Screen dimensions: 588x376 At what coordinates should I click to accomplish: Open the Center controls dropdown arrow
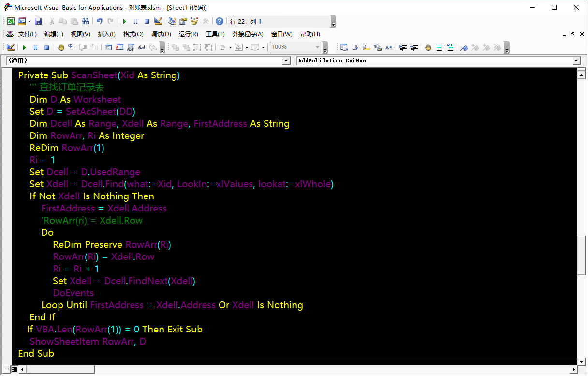pyautogui.click(x=247, y=47)
